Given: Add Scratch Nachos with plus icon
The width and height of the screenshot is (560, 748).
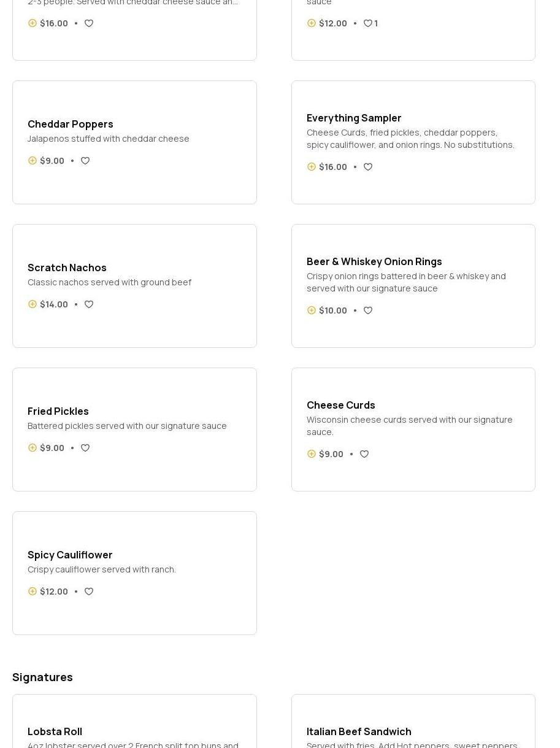Looking at the screenshot, I should (x=33, y=304).
